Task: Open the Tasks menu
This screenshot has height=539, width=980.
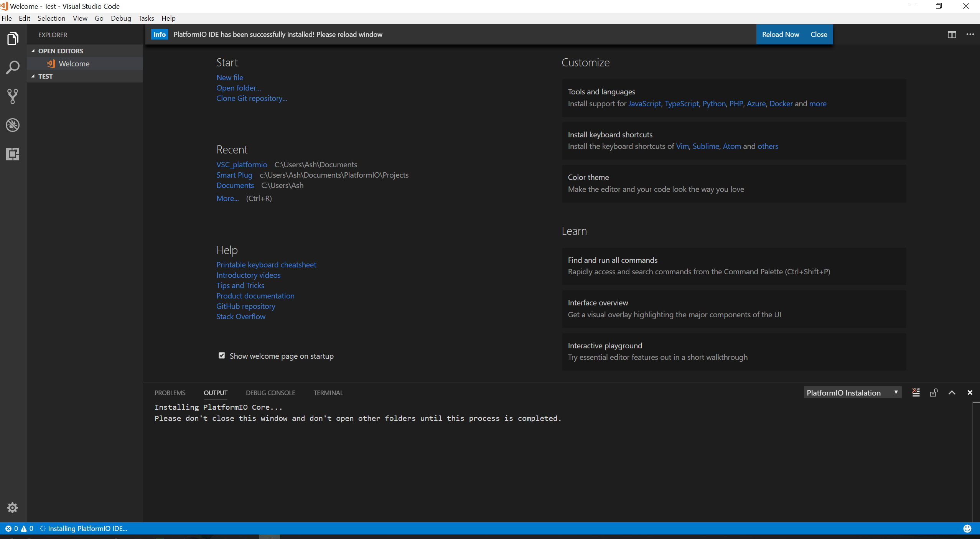Action: point(146,18)
